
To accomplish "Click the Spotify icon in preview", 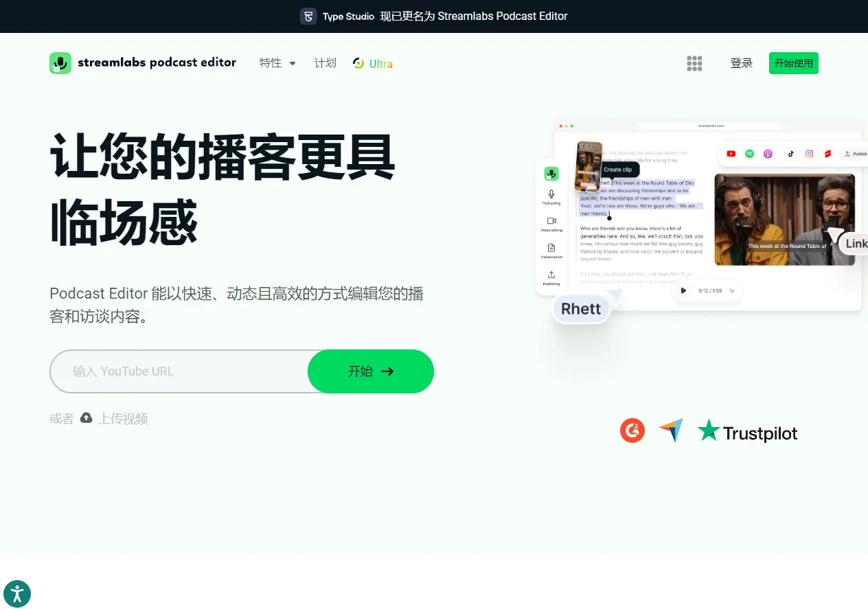I will coord(749,154).
